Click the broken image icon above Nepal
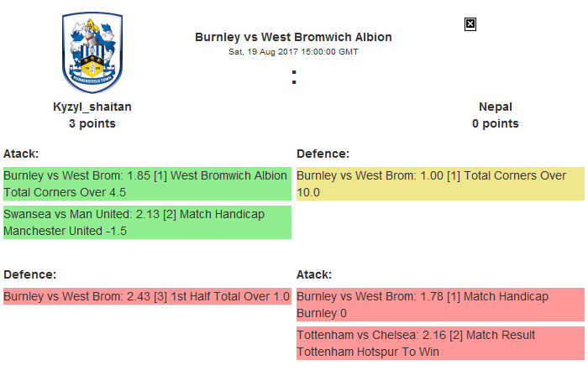 click(x=470, y=24)
